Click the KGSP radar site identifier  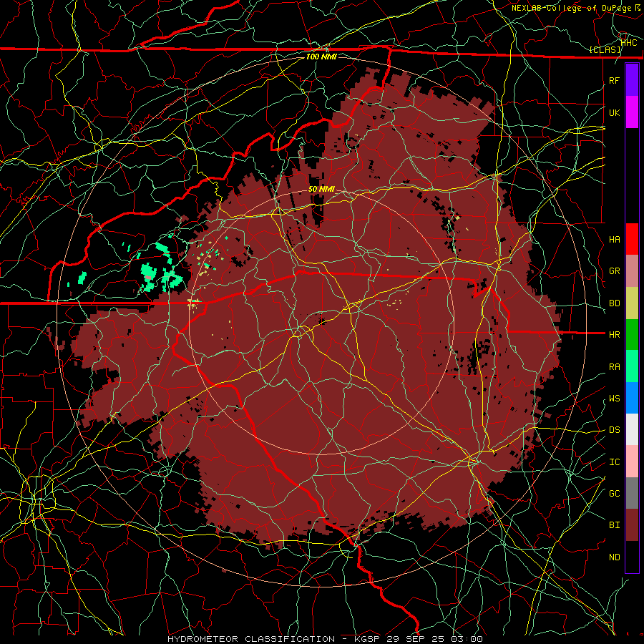[x=366, y=639]
